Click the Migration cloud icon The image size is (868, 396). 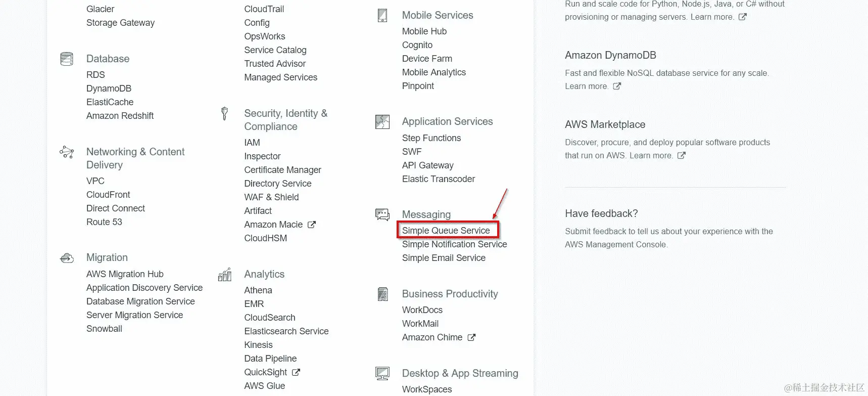tap(67, 258)
